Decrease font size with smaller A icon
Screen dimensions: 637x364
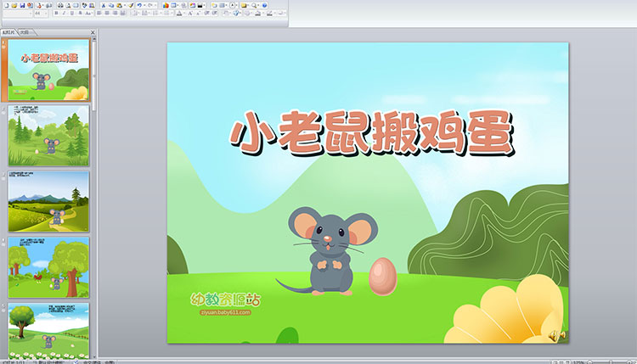[198, 14]
